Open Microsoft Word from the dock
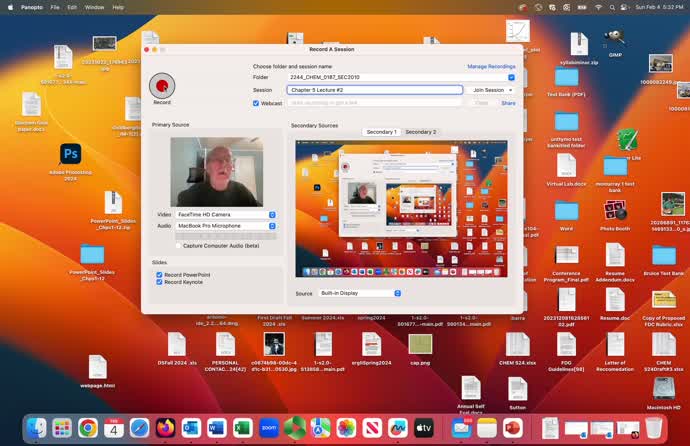This screenshot has width=690, height=446. coord(217,428)
